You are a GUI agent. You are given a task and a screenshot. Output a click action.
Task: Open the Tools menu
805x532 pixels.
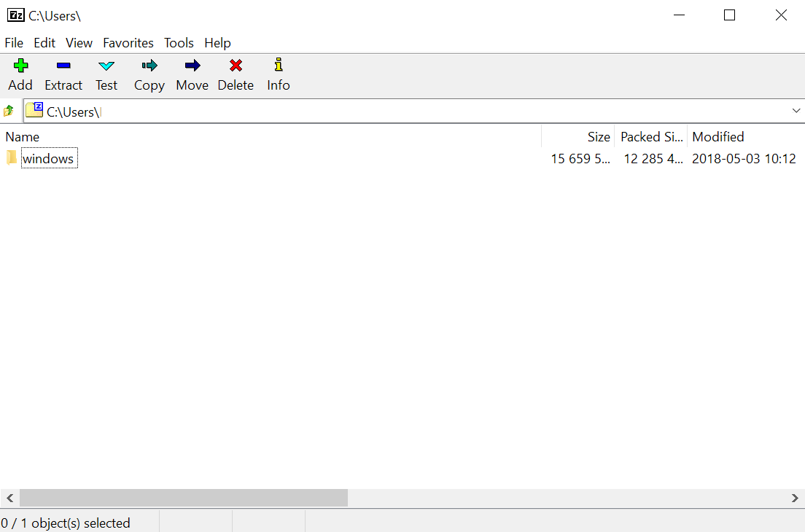(179, 42)
